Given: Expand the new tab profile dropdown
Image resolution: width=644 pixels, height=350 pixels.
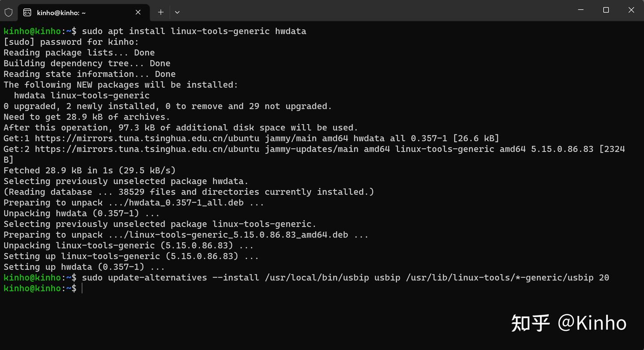Looking at the screenshot, I should point(177,12).
